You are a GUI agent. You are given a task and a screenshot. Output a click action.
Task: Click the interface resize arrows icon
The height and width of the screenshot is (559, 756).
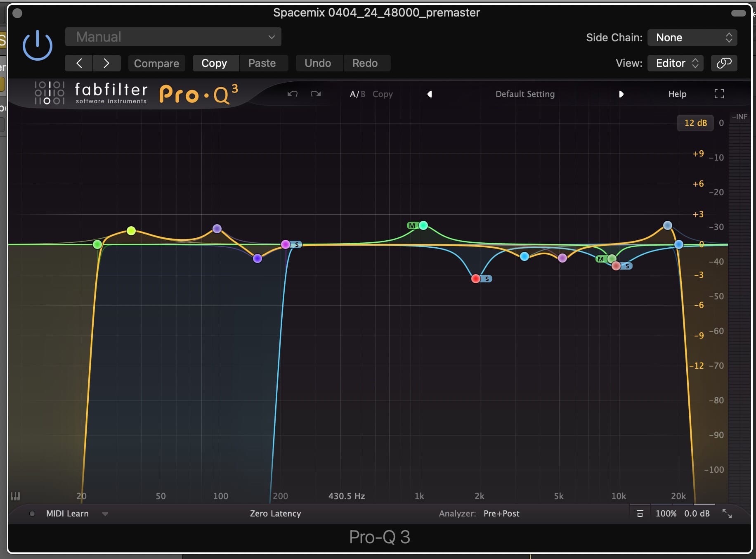[727, 514]
